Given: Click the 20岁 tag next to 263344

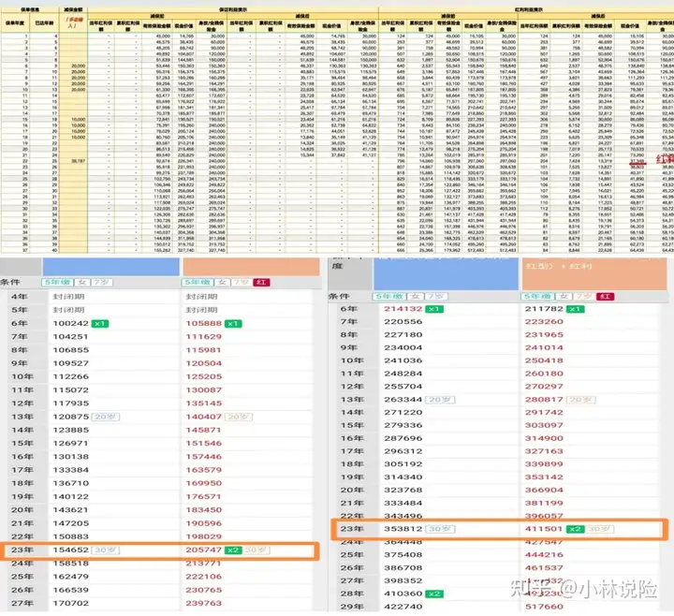Looking at the screenshot, I should click(440, 400).
